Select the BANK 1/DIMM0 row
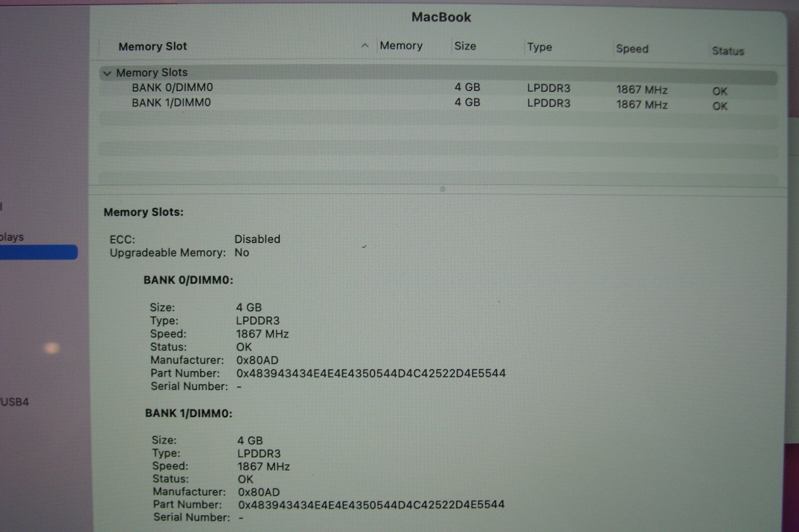This screenshot has width=799, height=532. click(x=172, y=103)
